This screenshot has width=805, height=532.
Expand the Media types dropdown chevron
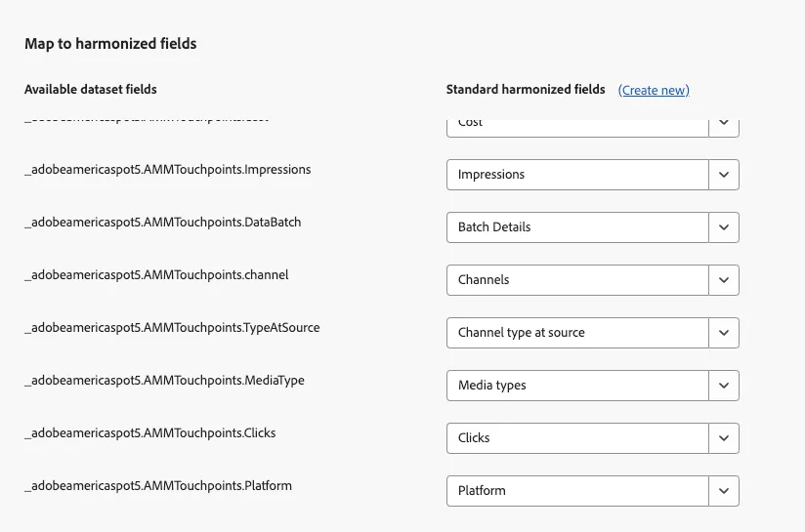(x=724, y=386)
